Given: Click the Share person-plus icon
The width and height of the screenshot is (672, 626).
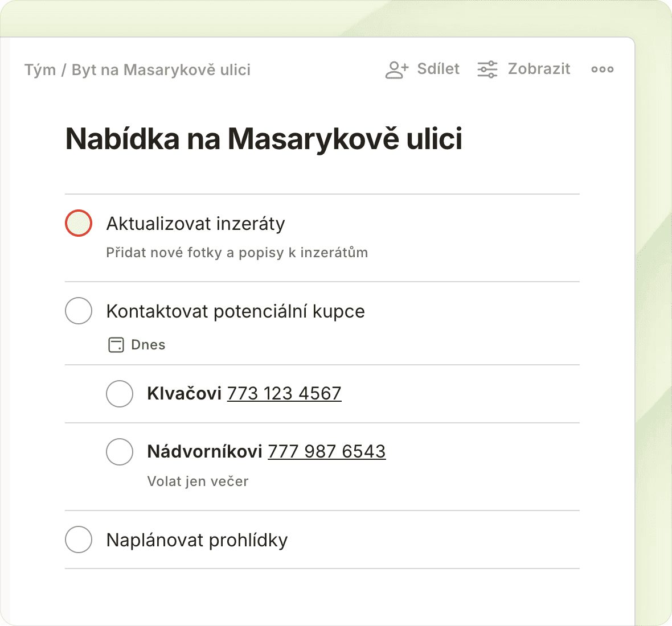Looking at the screenshot, I should click(396, 69).
